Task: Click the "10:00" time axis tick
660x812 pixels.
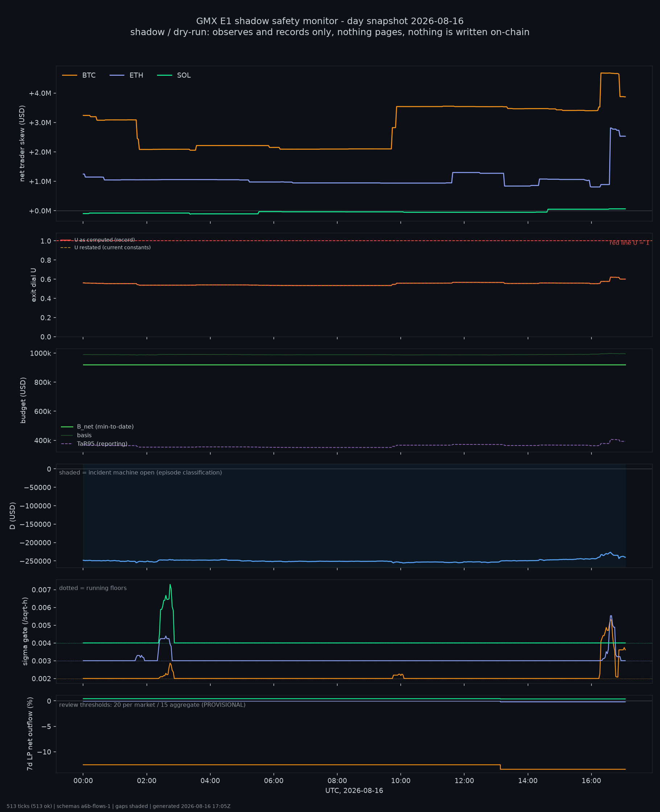Action: click(x=401, y=781)
